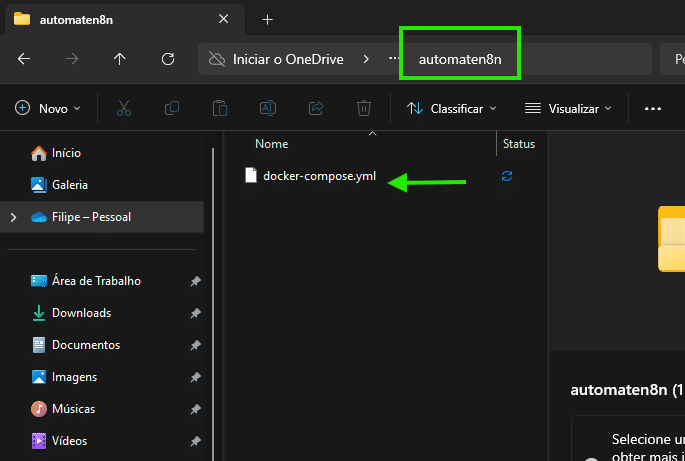Close the automaten8n tab

pyautogui.click(x=223, y=19)
